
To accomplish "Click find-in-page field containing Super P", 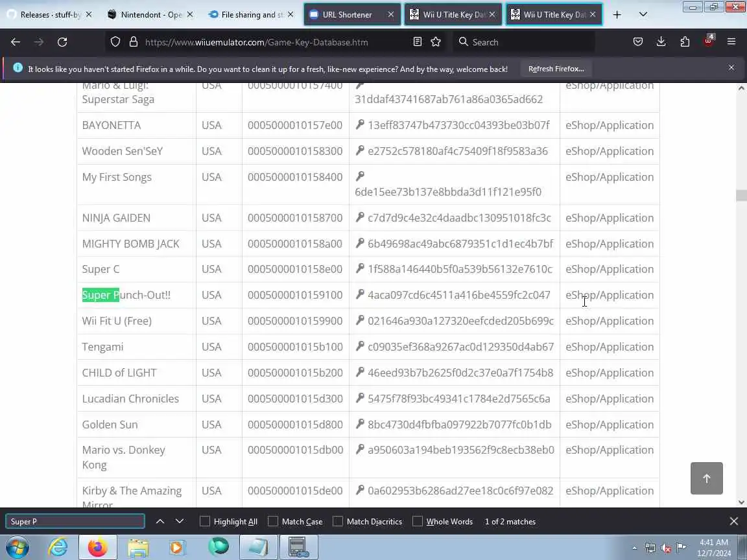I will (x=75, y=521).
